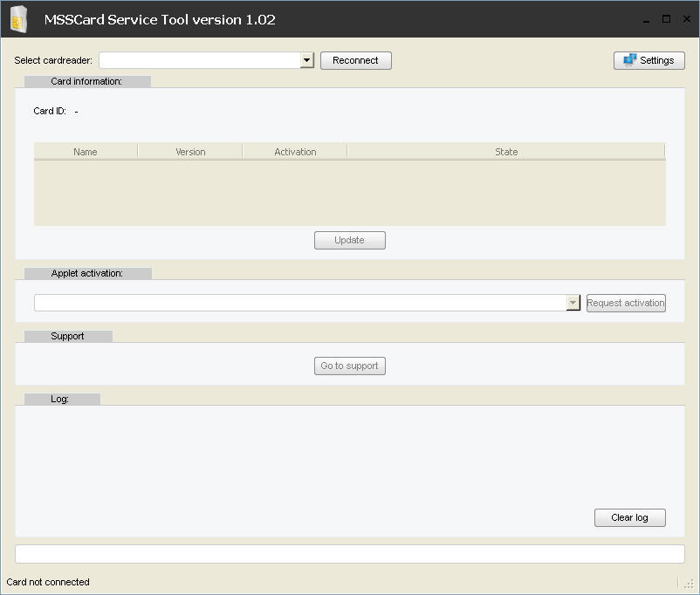Select the Applet activation section header
Image resolution: width=700 pixels, height=595 pixels.
87,272
